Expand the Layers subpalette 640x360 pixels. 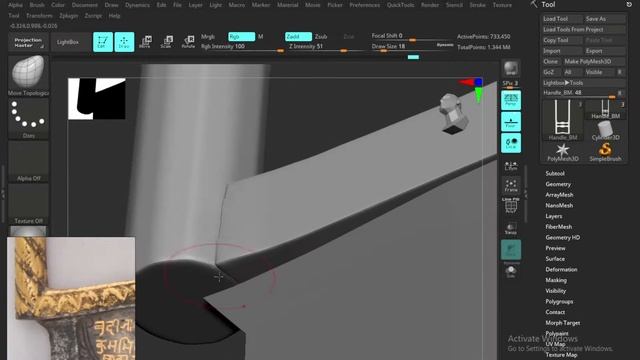pyautogui.click(x=554, y=216)
